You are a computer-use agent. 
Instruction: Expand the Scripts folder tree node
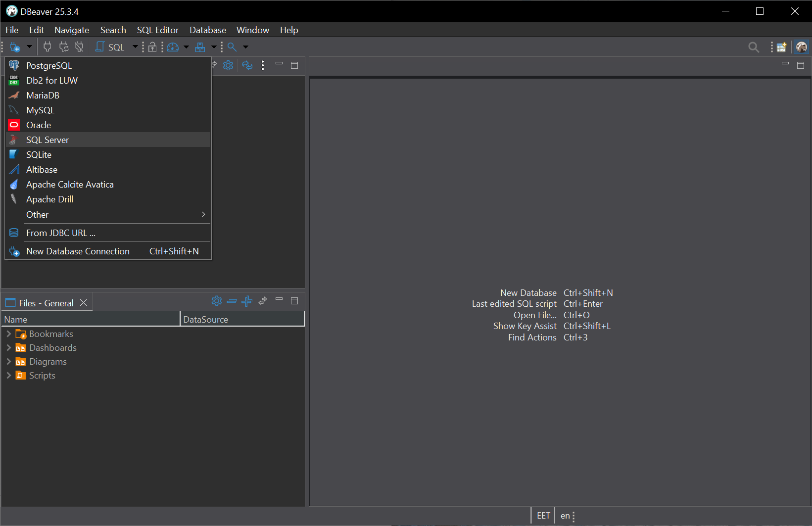(x=8, y=376)
